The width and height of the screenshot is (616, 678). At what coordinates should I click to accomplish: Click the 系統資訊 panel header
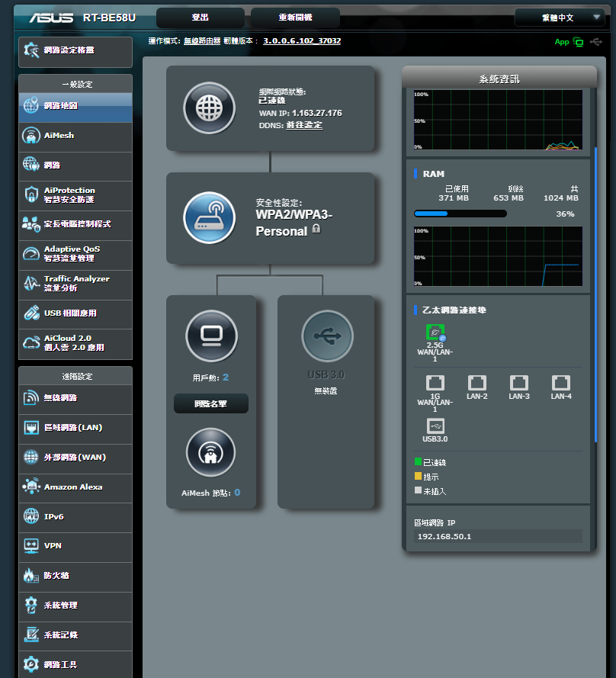499,79
